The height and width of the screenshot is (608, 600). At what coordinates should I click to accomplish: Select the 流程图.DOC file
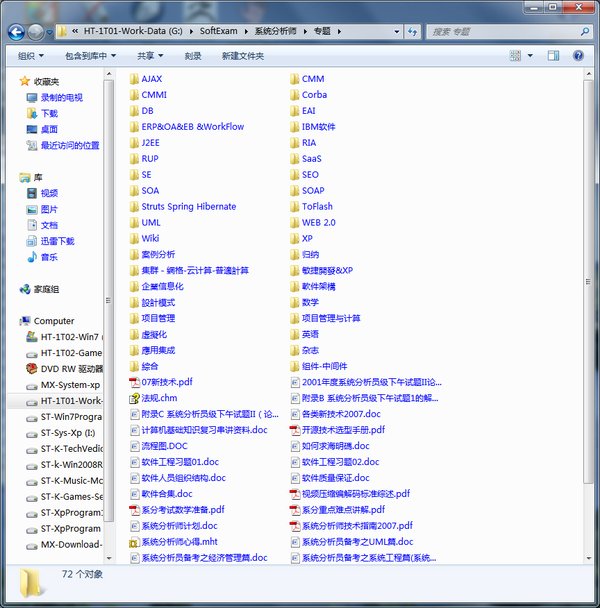pyautogui.click(x=159, y=446)
